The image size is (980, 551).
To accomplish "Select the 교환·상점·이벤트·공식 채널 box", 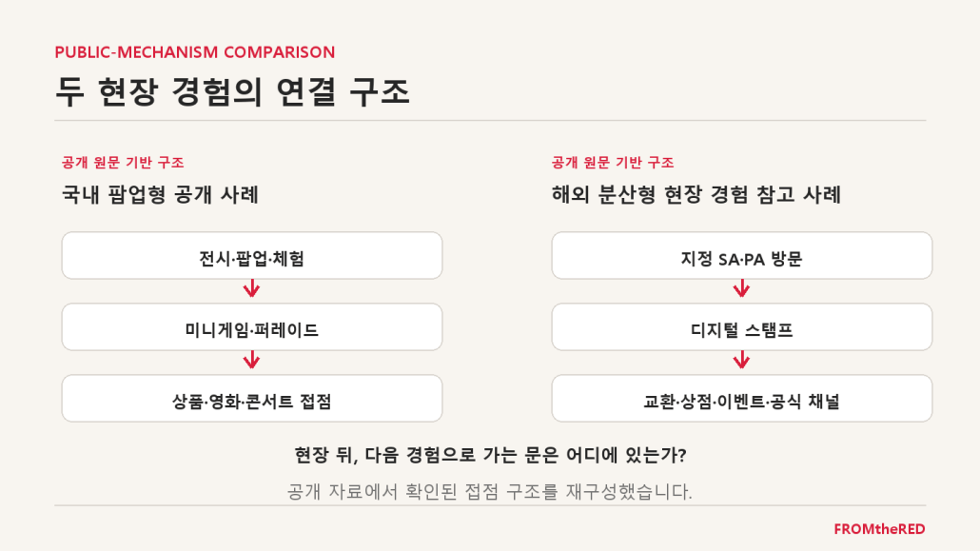I will 742,399.
